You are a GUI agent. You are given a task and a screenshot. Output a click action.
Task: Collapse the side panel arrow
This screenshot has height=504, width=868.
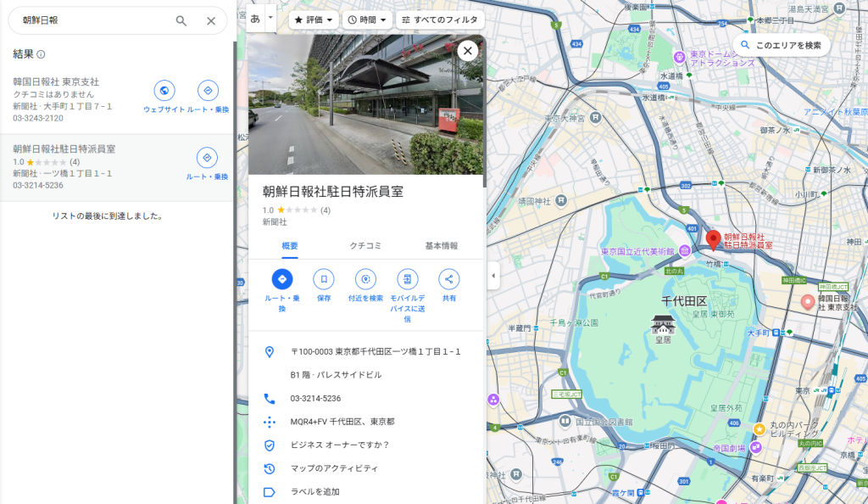pos(494,275)
